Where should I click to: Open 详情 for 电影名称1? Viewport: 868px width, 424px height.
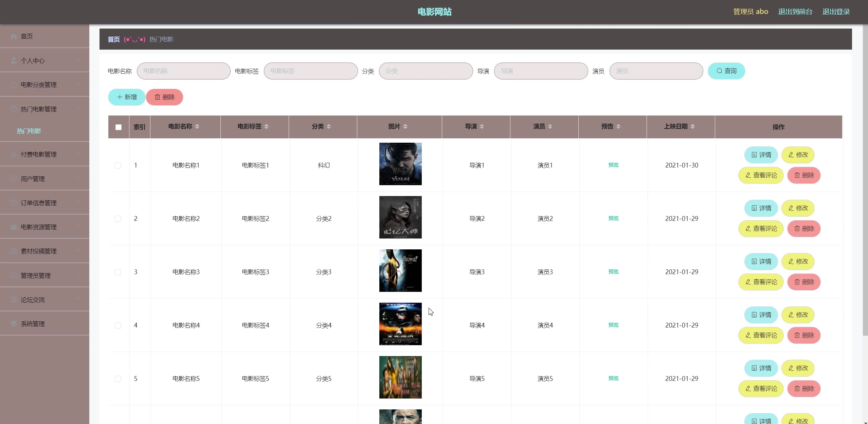click(x=761, y=155)
